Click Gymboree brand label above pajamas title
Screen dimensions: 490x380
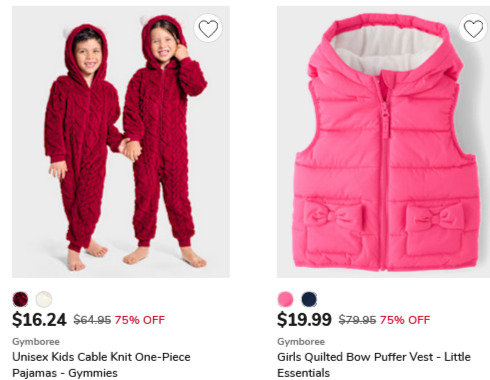[36, 342]
